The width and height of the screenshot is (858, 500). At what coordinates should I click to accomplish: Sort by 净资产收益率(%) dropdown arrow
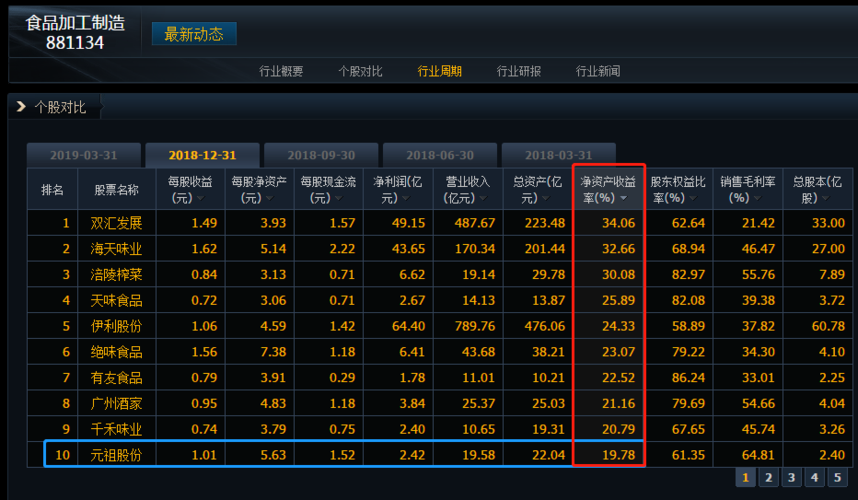(x=624, y=198)
